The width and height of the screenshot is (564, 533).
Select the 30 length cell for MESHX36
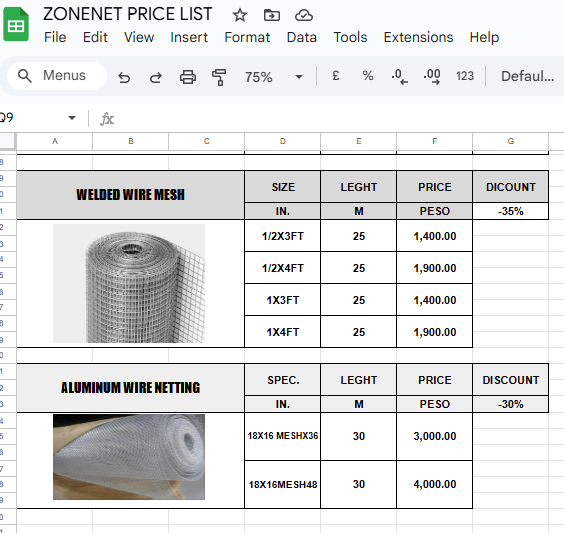(x=359, y=436)
